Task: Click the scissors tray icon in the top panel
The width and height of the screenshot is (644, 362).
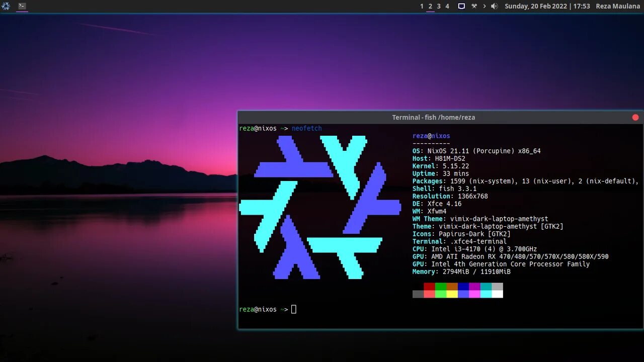Action: [474, 6]
